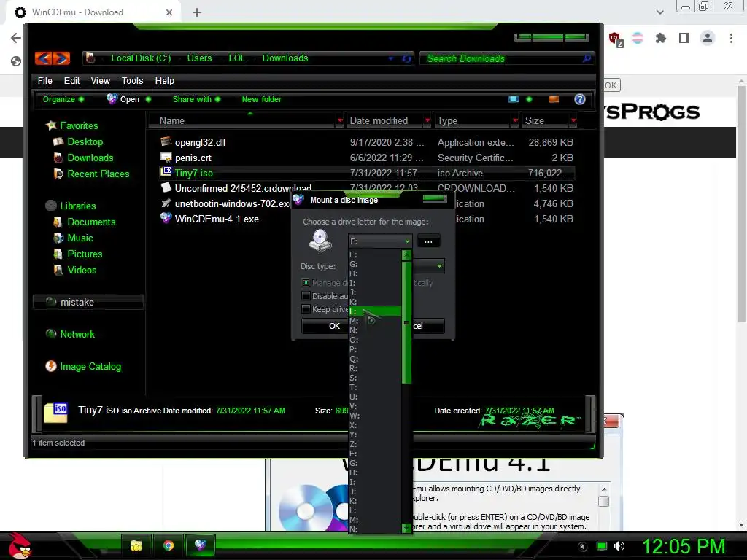Select the Libraries sidebar node
Viewport: 747px width, 560px height.
coord(77,206)
